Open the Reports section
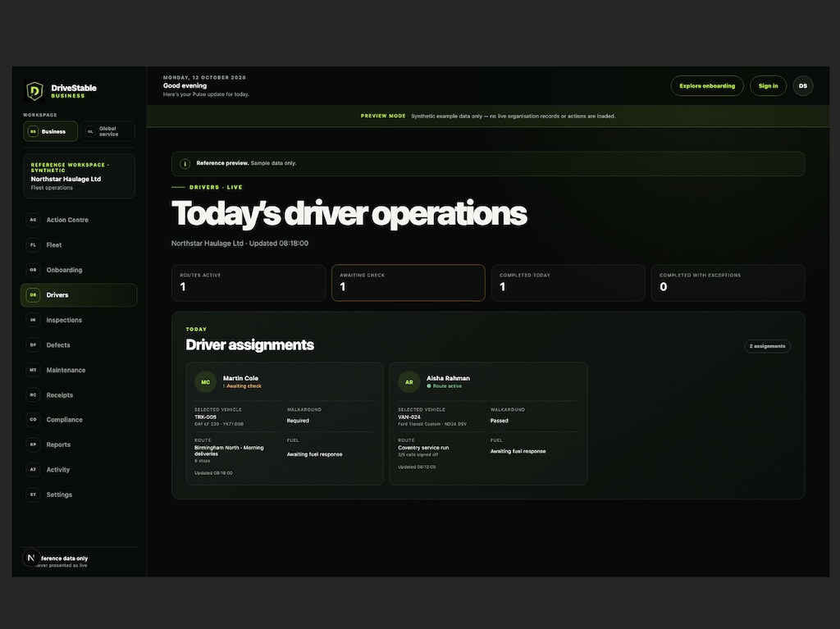 click(79, 444)
